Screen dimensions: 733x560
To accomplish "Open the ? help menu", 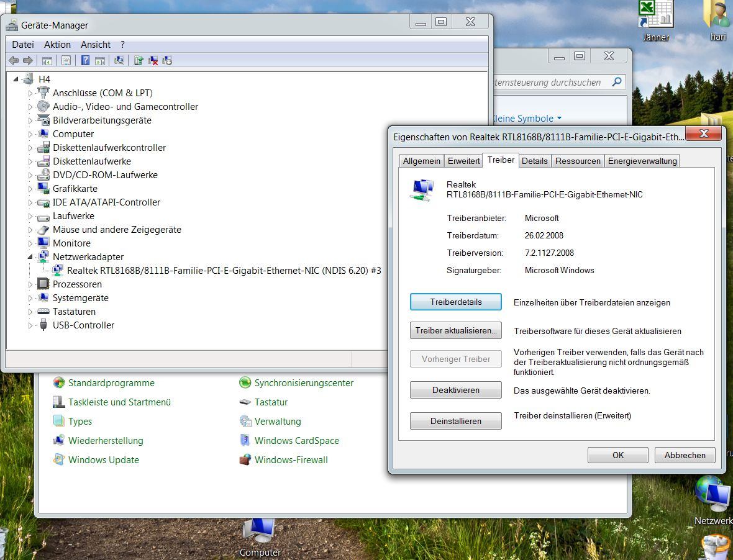I will pos(122,44).
